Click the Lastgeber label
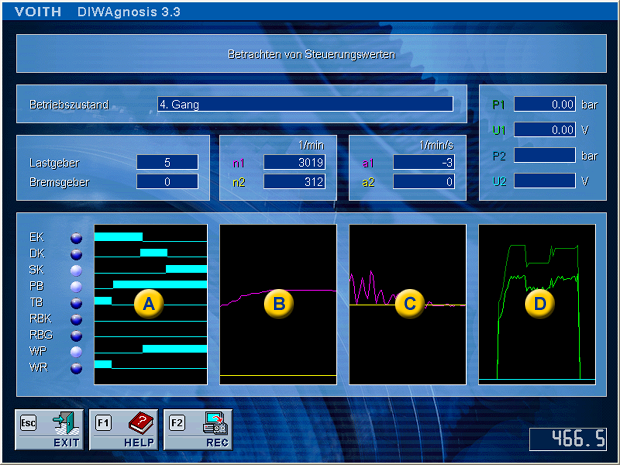 coord(54,163)
